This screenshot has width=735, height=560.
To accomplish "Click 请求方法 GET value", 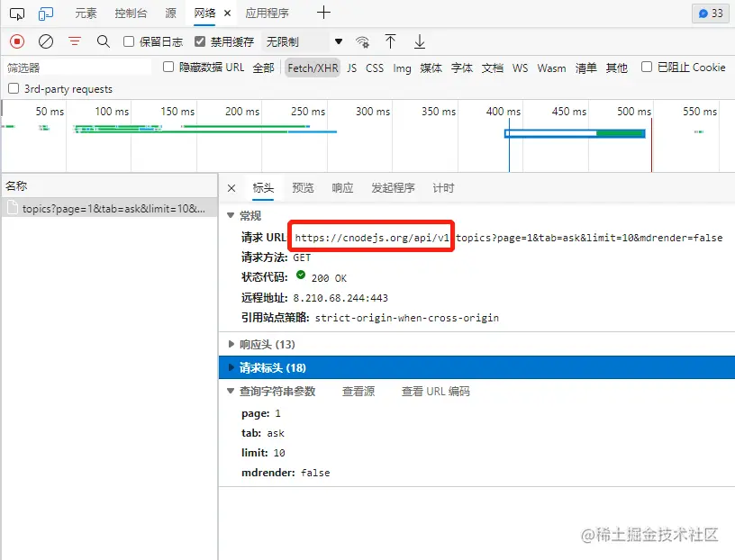I will pos(302,257).
